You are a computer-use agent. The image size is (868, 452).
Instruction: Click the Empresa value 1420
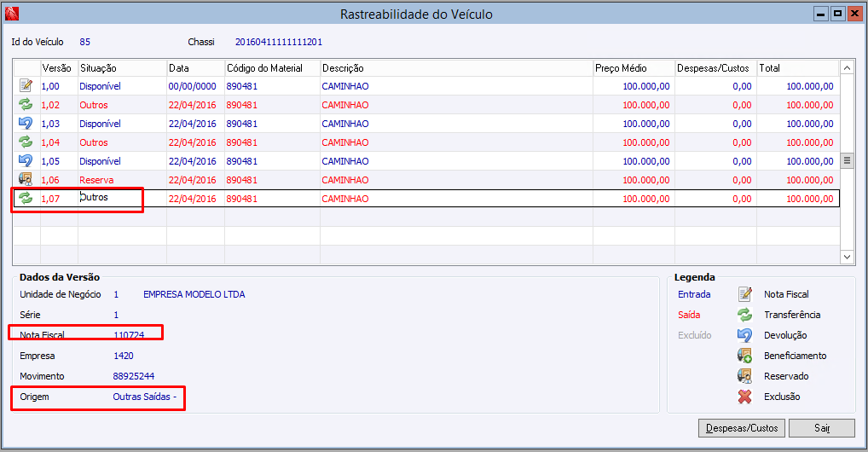pyautogui.click(x=124, y=356)
